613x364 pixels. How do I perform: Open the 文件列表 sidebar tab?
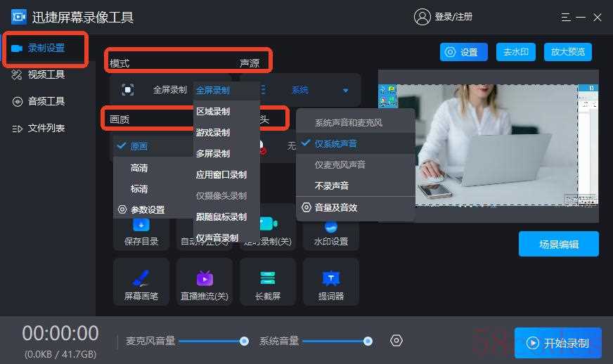click(46, 128)
